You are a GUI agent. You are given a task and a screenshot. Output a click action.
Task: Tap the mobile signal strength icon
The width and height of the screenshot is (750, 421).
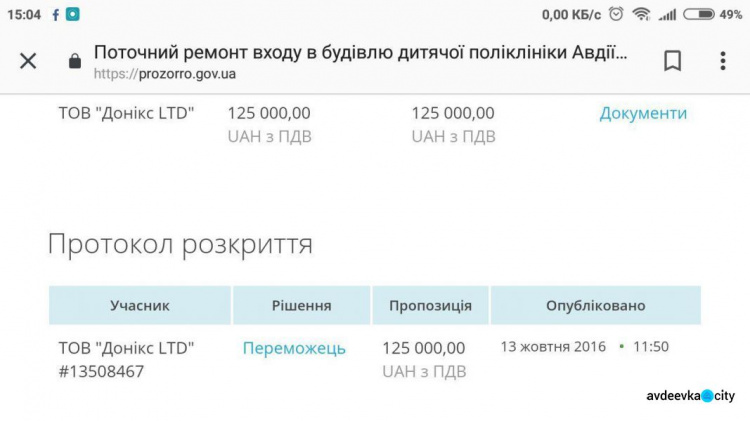coord(667,14)
